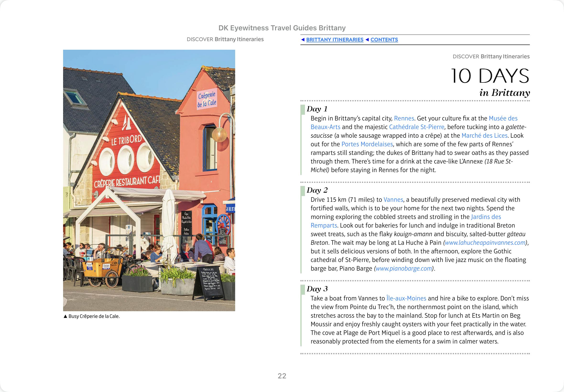The height and width of the screenshot is (392, 564).
Task: Click the Île-aux-Moines link in Day 3
Action: (x=406, y=298)
